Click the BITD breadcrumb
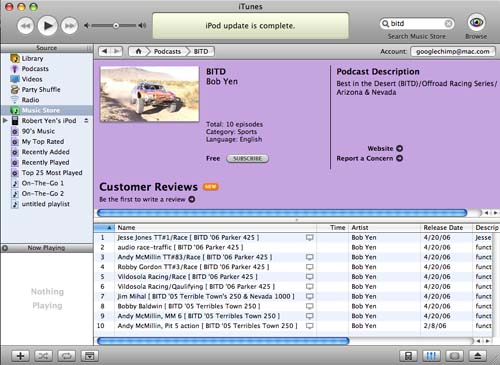This screenshot has width=500, height=365. point(201,51)
